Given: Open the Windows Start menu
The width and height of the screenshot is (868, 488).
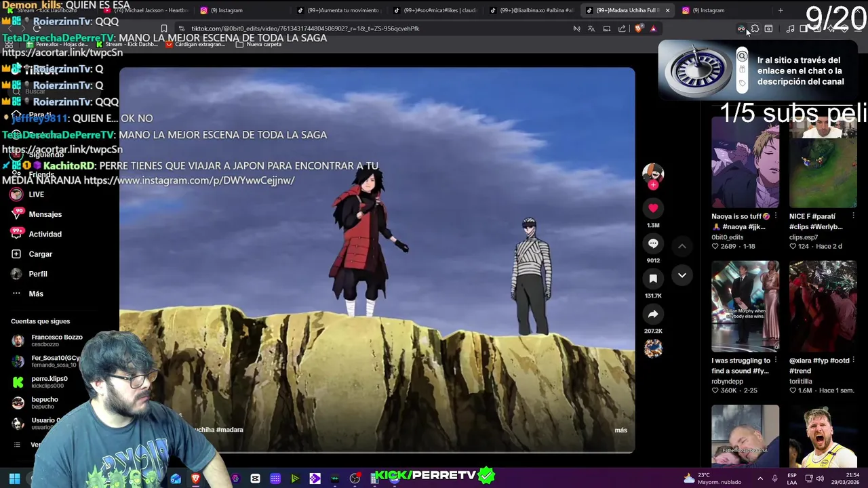Looking at the screenshot, I should [14, 479].
